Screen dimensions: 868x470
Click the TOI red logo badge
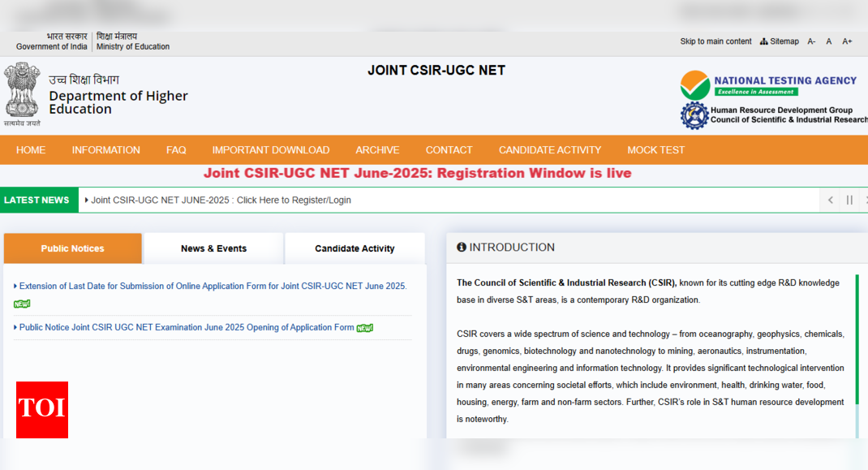42,409
